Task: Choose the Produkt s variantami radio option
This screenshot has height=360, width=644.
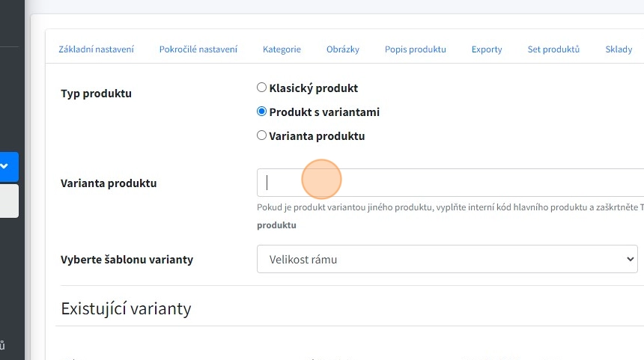Action: [x=262, y=112]
